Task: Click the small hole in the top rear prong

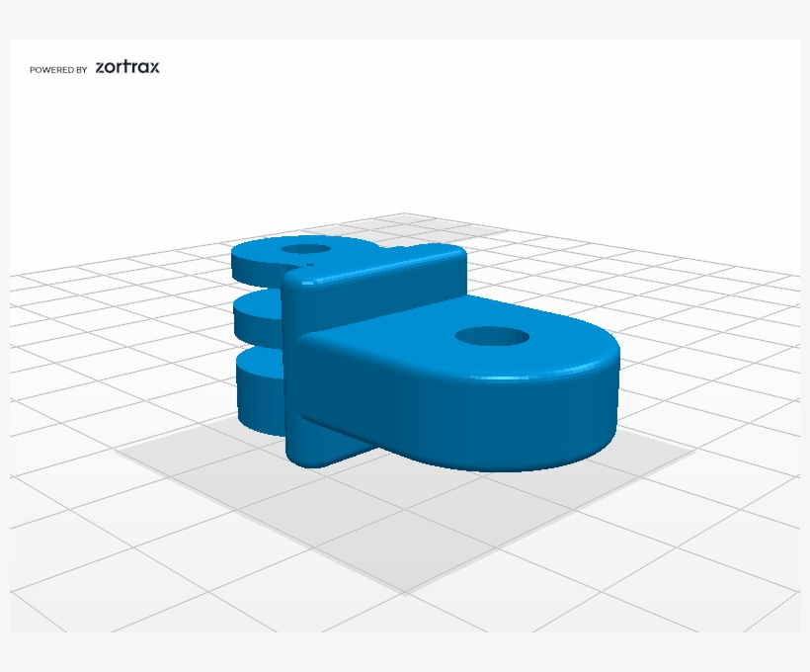Action: (307, 250)
